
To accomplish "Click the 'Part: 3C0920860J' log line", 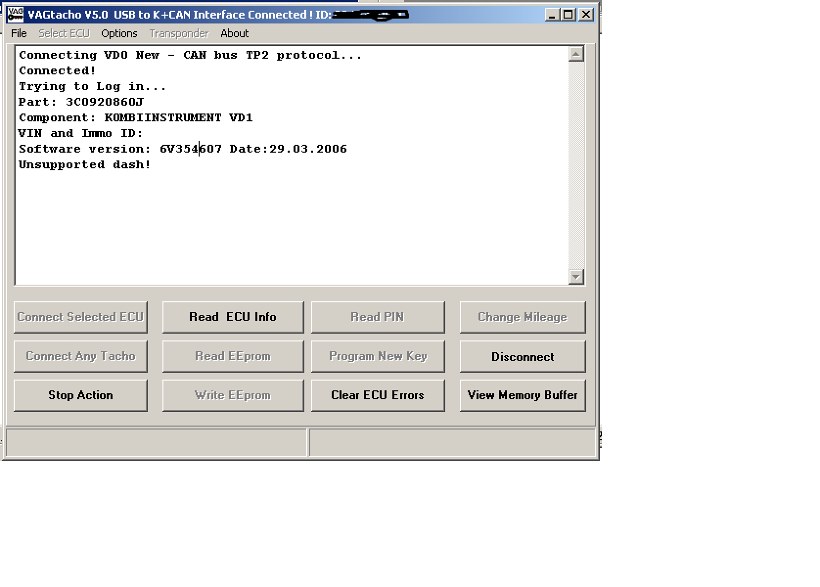I will [81, 102].
